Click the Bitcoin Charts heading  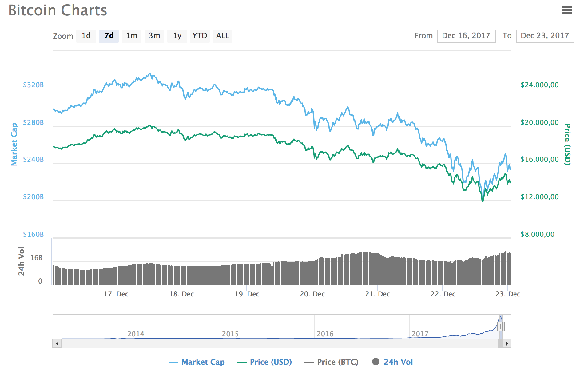[x=58, y=10]
